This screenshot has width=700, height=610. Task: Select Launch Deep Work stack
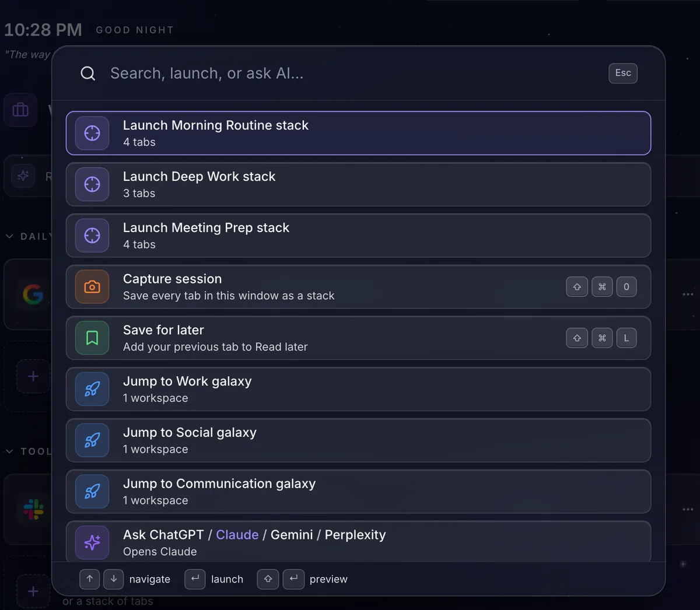(358, 184)
